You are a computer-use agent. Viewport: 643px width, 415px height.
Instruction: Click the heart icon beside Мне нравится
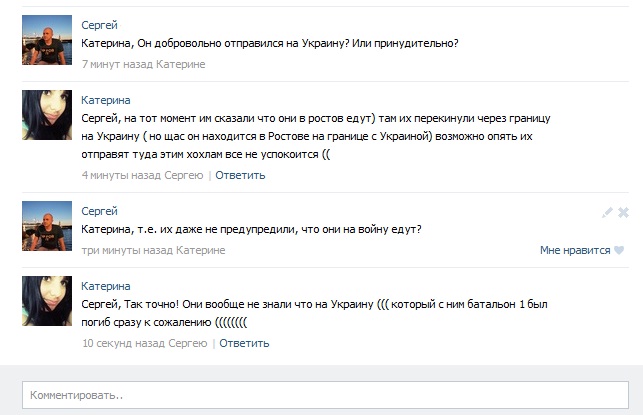pos(619,250)
